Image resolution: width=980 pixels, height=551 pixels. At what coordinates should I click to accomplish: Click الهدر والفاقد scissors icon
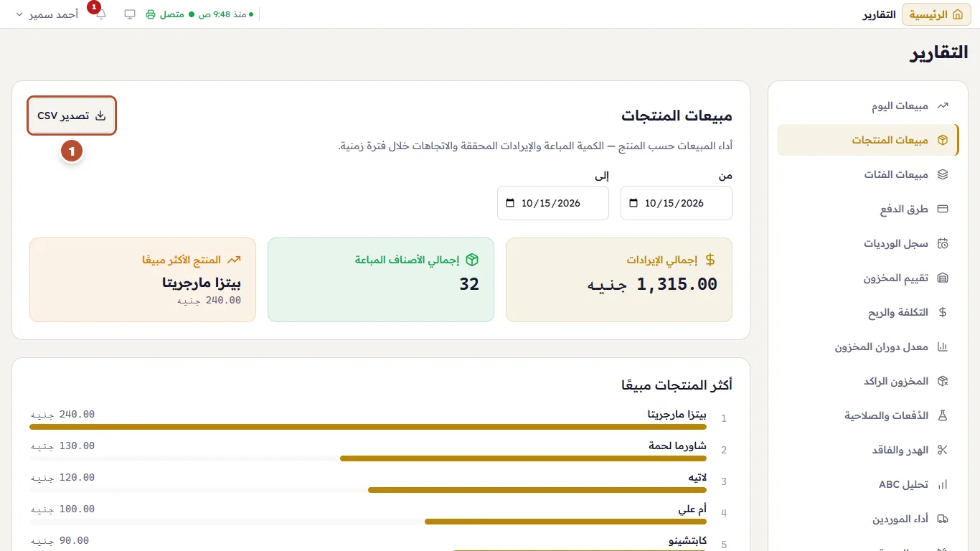[x=943, y=451]
